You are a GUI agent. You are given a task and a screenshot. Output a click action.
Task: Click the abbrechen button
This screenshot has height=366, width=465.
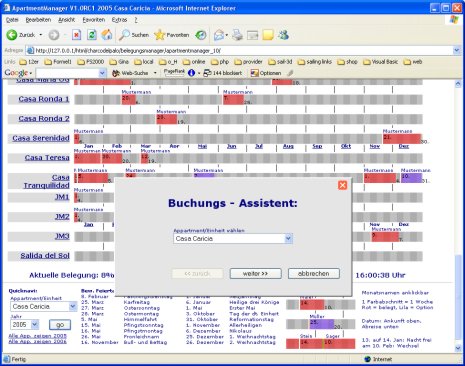314,274
